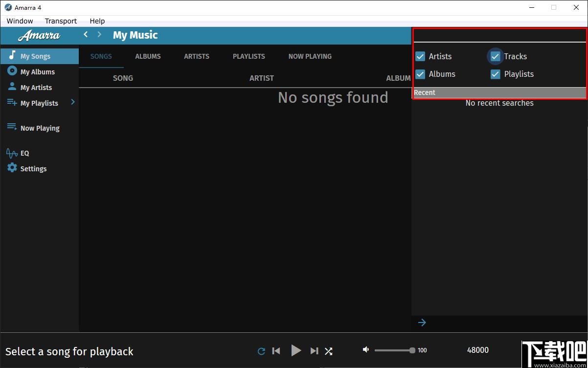Image resolution: width=588 pixels, height=368 pixels.
Task: Skip to the previous track
Action: click(x=276, y=351)
